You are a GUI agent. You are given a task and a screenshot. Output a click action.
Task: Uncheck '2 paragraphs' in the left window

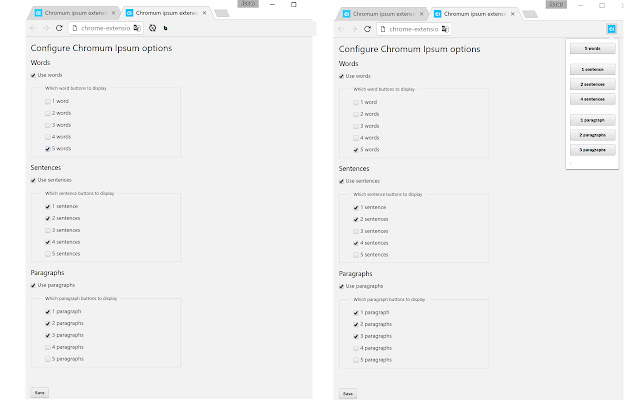[x=48, y=324]
